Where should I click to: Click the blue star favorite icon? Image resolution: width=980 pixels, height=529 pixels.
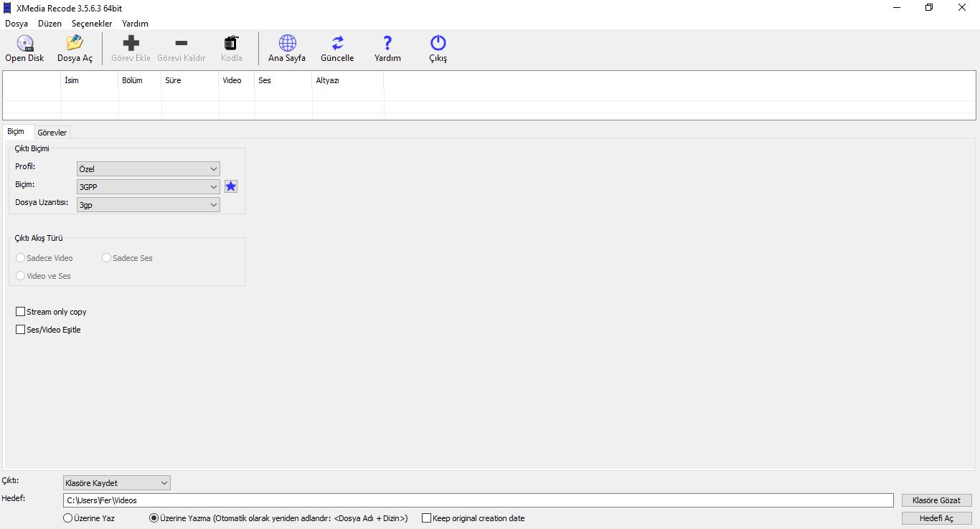tap(231, 186)
